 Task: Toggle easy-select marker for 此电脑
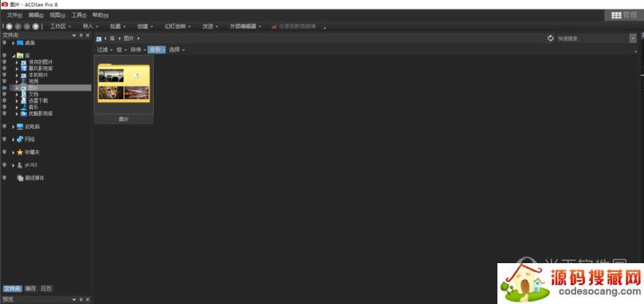[4, 127]
